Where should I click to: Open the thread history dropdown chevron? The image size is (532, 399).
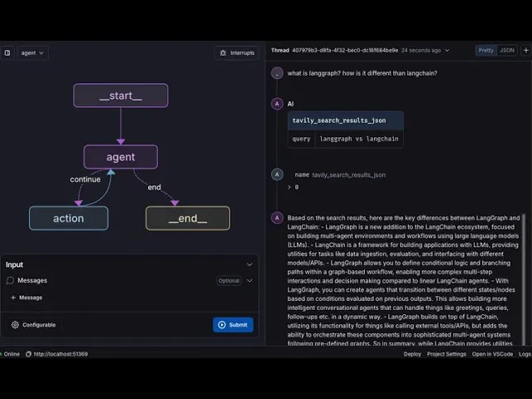[x=447, y=51]
